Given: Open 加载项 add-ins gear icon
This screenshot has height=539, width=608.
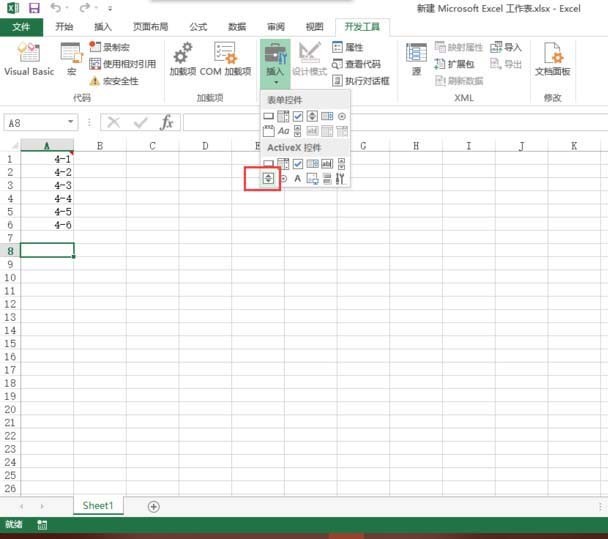Looking at the screenshot, I should (183, 58).
